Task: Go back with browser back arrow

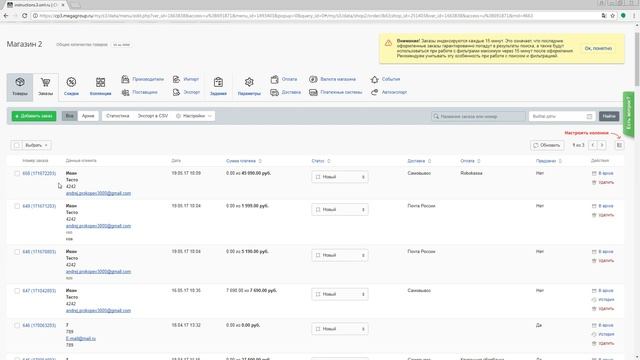Action: 6,16
